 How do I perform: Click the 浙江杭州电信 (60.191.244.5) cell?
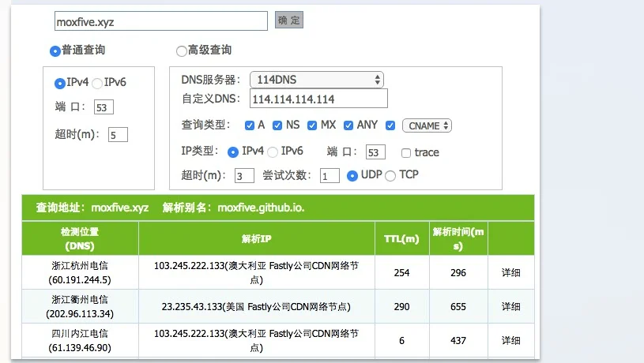[80, 273]
